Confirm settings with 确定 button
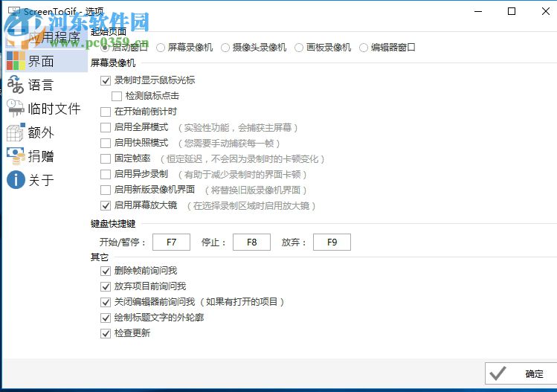 click(521, 373)
